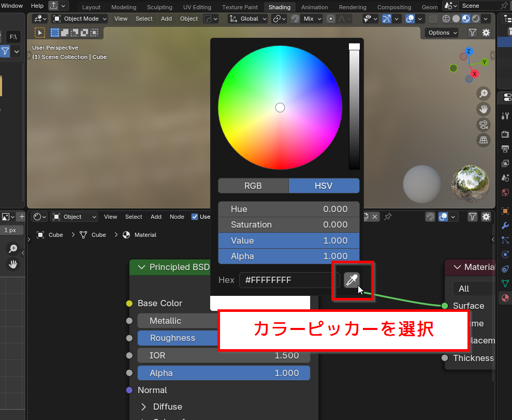This screenshot has height=420, width=512.
Task: Open the Global transform orientation dropdown
Action: coord(248,19)
